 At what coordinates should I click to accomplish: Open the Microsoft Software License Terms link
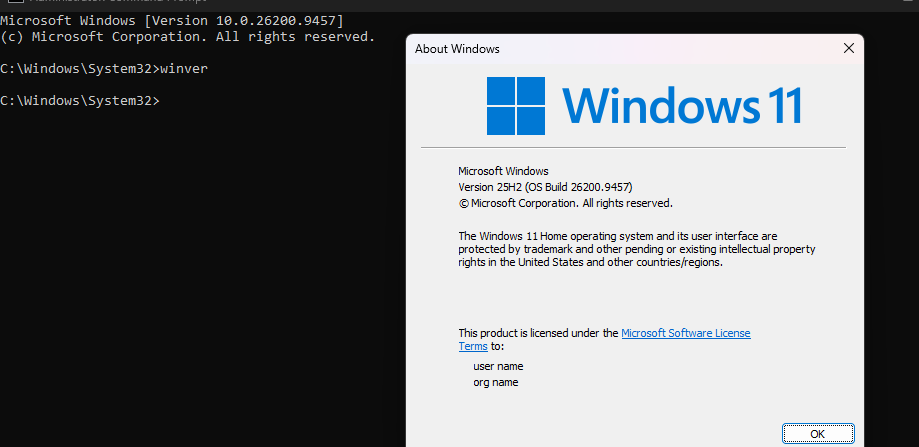pyautogui.click(x=685, y=333)
